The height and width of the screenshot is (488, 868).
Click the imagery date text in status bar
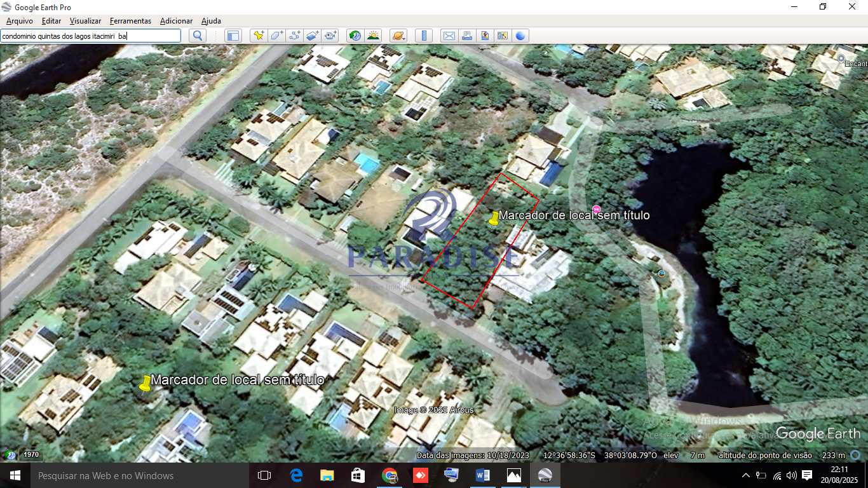pos(473,455)
